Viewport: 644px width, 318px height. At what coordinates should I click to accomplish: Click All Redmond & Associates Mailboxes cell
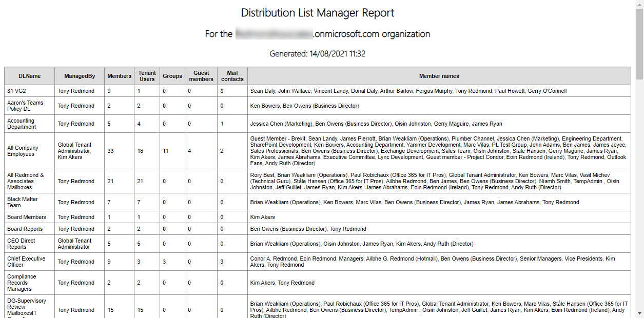pos(30,181)
